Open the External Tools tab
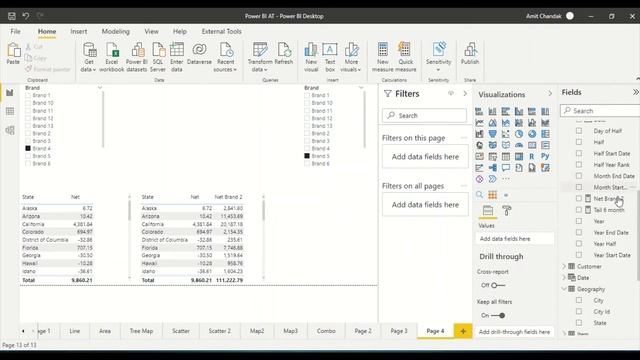The width and height of the screenshot is (640, 360). (221, 31)
